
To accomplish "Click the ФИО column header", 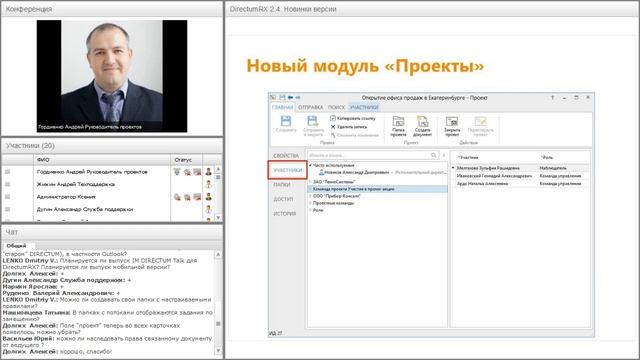I will (x=102, y=160).
